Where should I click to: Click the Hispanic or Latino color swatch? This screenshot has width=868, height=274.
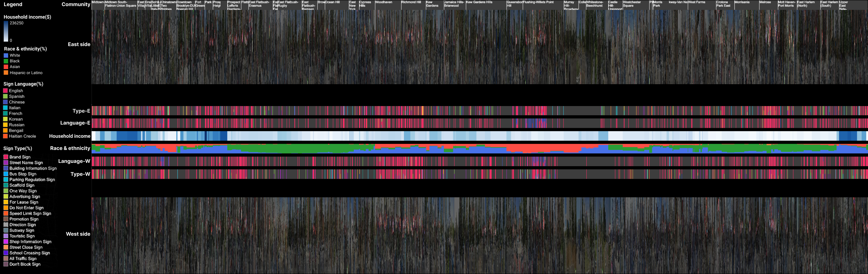click(6, 73)
